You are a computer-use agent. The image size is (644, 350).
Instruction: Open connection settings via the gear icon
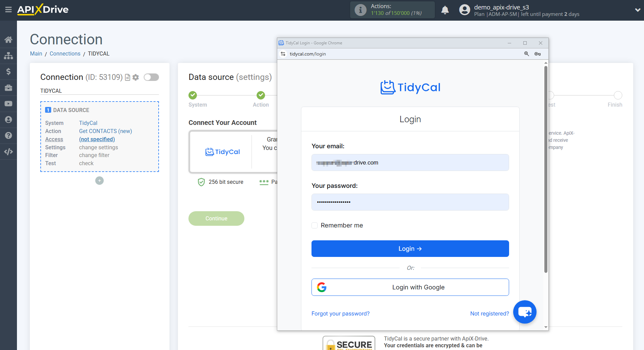point(136,77)
